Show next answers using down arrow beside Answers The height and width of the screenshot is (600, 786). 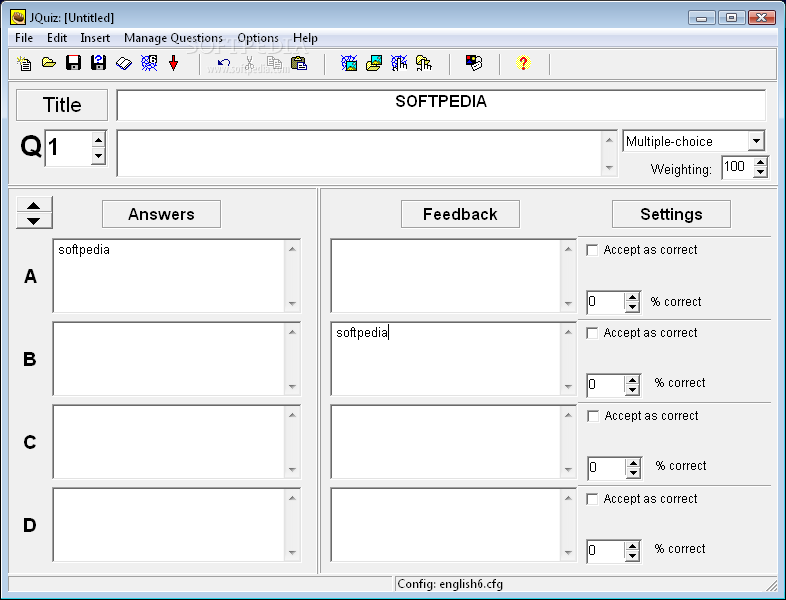coord(34,221)
